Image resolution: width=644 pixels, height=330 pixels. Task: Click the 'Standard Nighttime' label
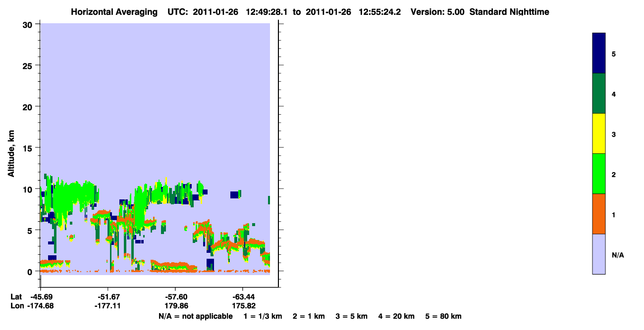click(509, 12)
